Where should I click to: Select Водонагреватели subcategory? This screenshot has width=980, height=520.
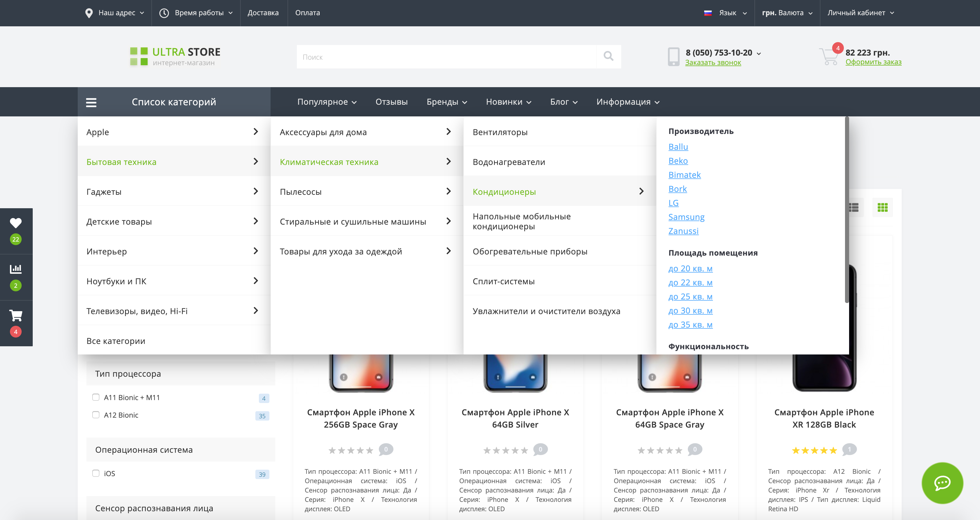coord(560,162)
